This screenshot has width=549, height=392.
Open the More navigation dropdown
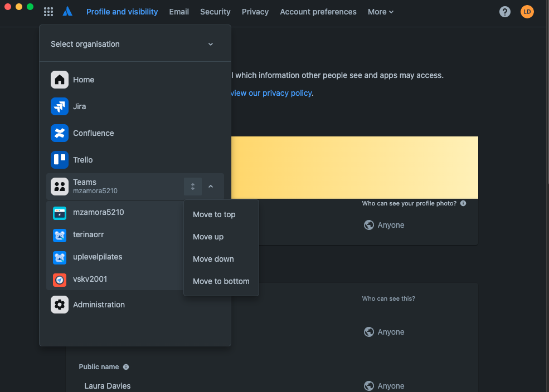381,12
